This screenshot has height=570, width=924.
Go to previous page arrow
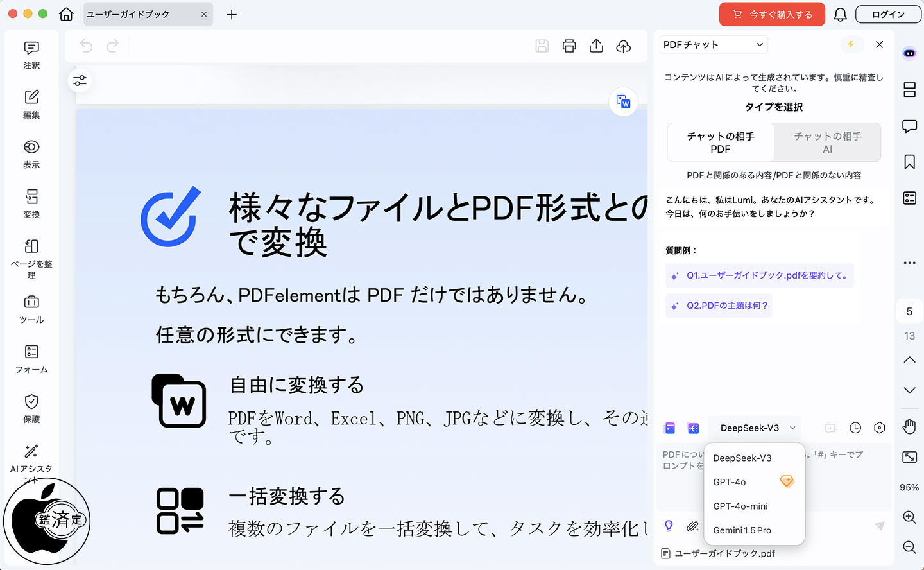click(x=909, y=359)
